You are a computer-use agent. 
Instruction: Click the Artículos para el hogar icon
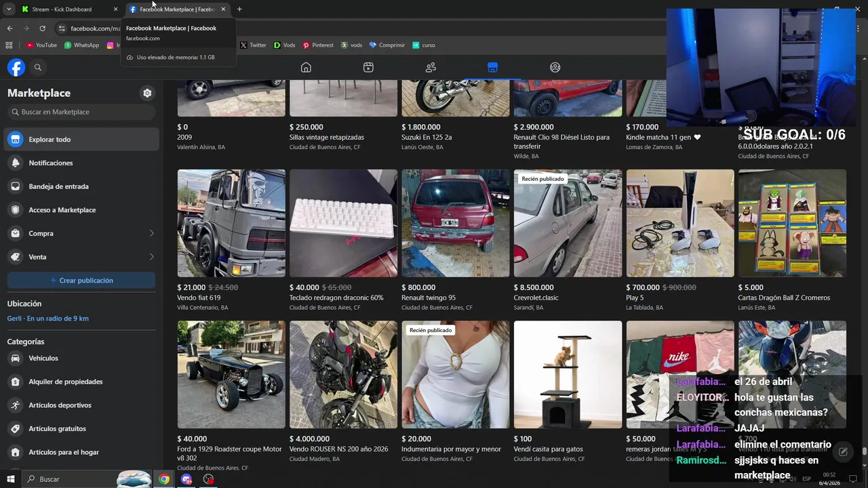pos(16,452)
